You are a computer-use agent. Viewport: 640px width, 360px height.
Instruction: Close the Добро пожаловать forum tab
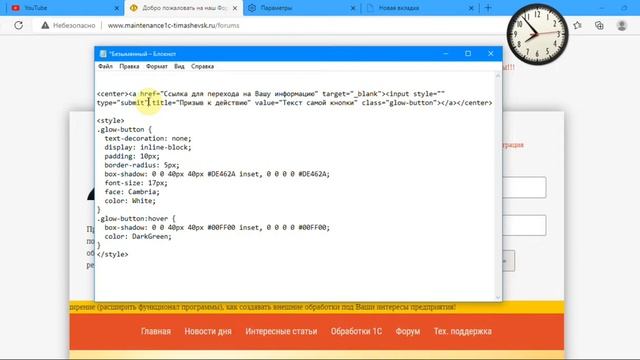[235, 8]
